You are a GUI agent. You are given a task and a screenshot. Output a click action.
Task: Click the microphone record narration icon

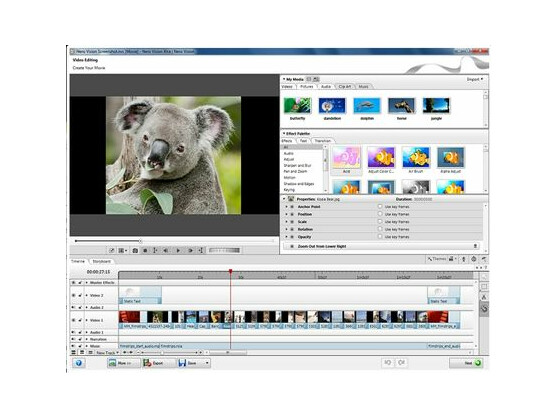[x=464, y=259]
